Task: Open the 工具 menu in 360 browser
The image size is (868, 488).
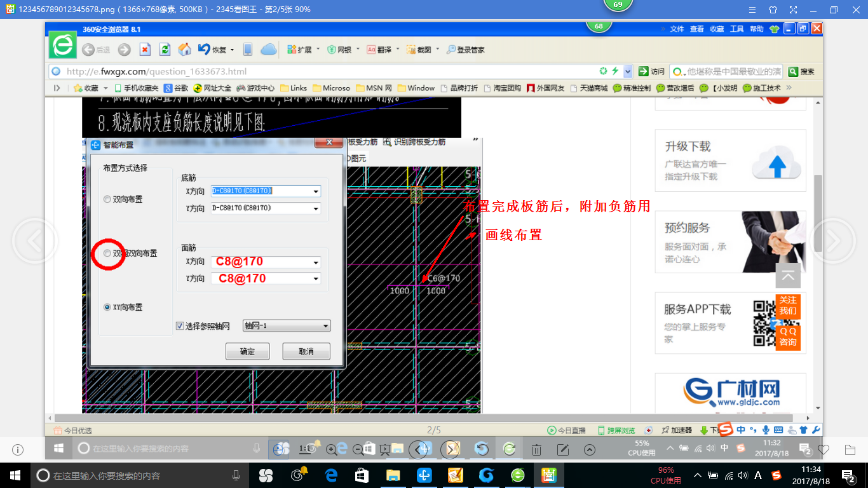Action: [x=736, y=29]
